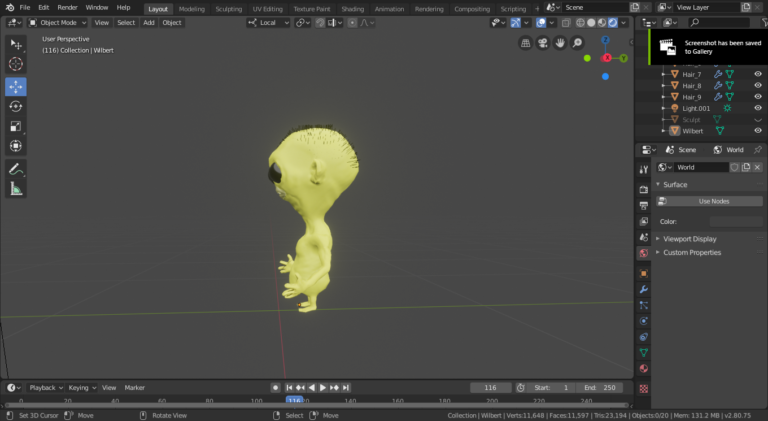Pick the Measure tool

click(x=16, y=188)
